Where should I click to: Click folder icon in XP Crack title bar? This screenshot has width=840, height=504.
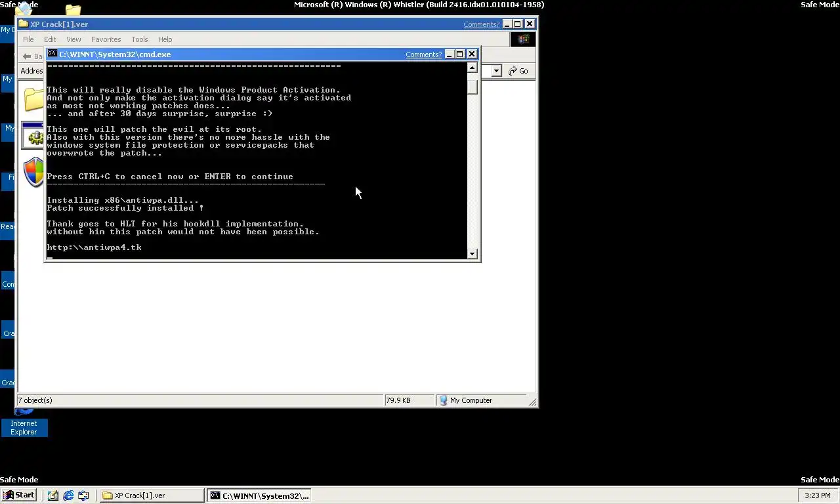24,24
